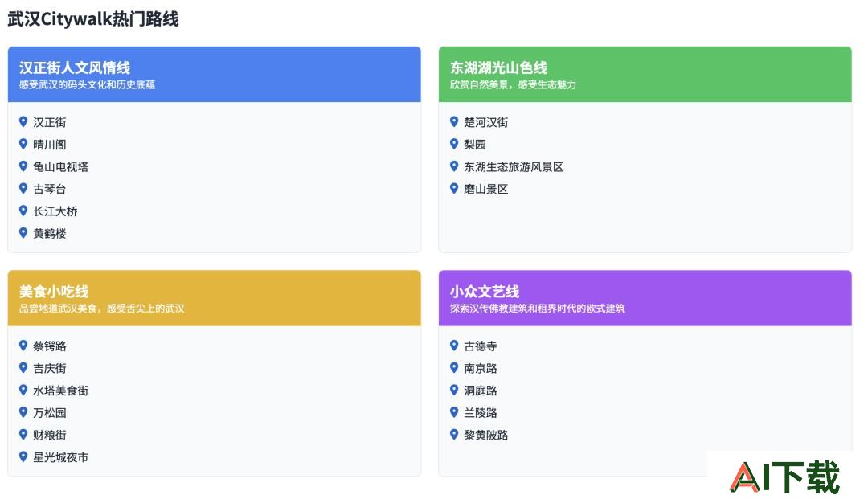Click the pin icon beside 长江大桥
The height and width of the screenshot is (499, 868).
tap(23, 211)
